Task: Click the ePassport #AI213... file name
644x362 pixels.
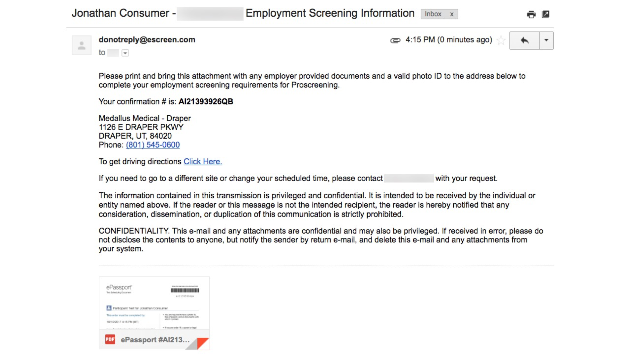Action: pos(155,340)
